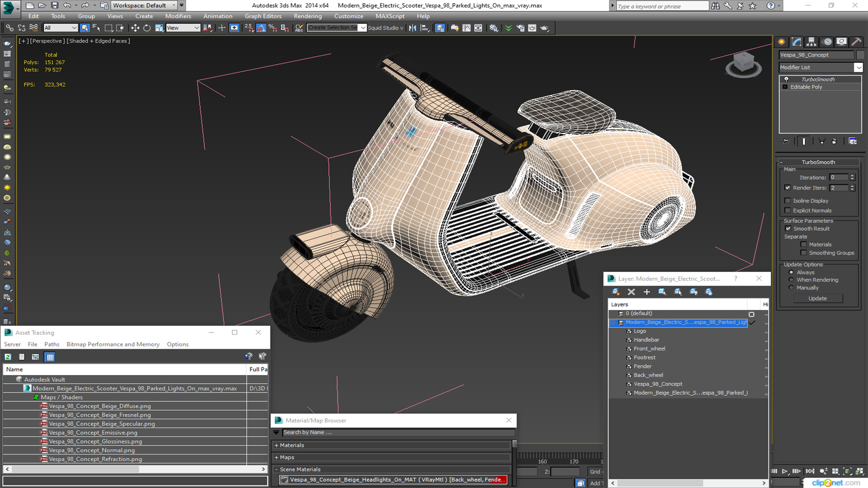Toggle the Render Iters checkbox
This screenshot has height=488, width=868.
click(x=788, y=188)
